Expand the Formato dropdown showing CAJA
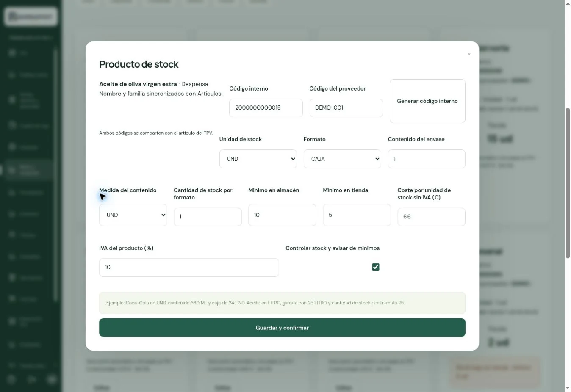571x392 pixels. pos(342,159)
